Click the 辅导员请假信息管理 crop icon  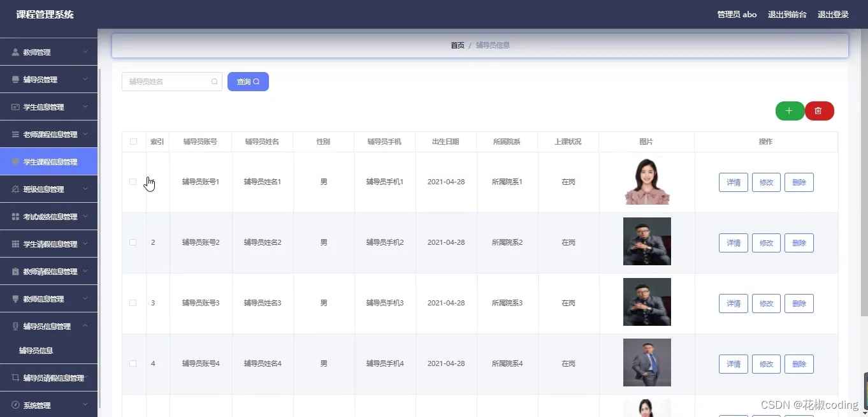15,378
